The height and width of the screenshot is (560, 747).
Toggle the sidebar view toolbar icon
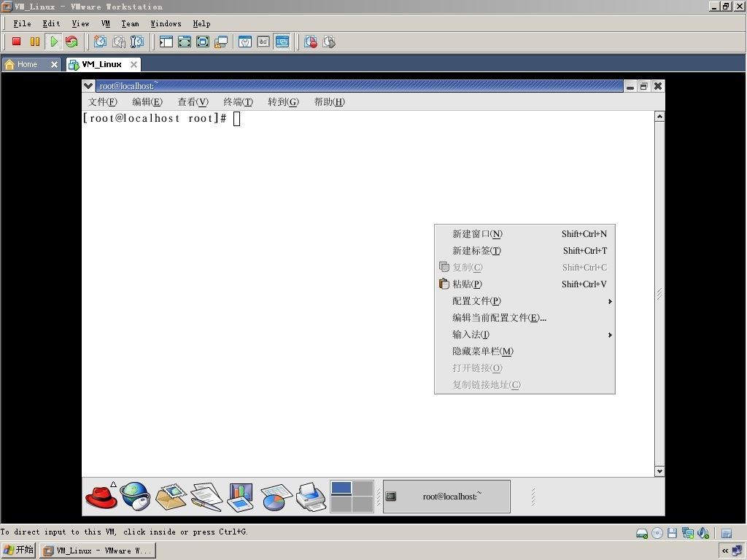pos(166,42)
